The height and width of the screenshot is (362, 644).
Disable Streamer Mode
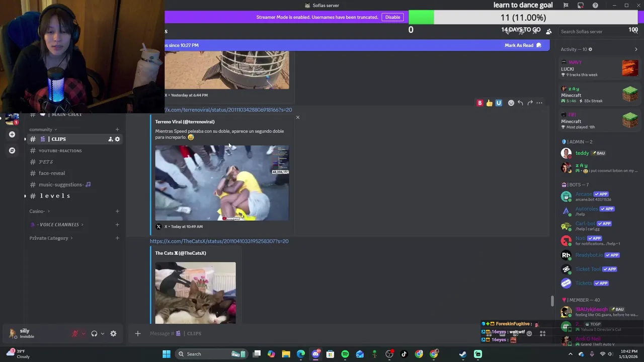click(392, 17)
